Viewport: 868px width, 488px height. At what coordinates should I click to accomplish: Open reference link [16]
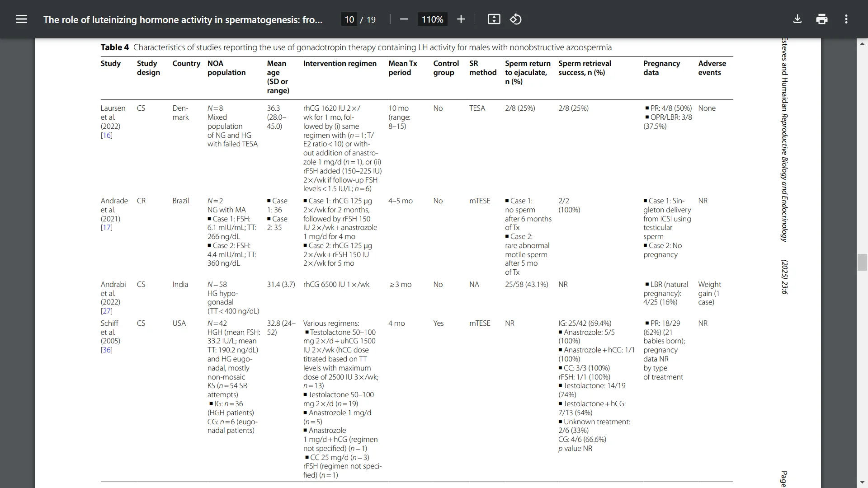[107, 135]
